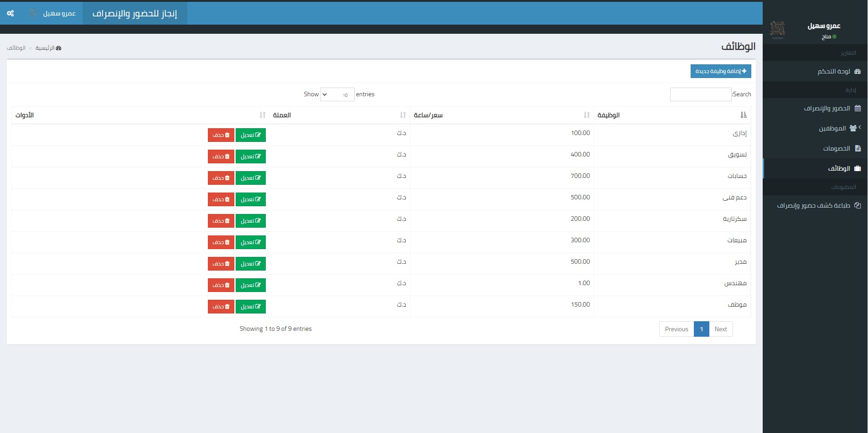Select 150.00 rate cell for موظف
Screen dimensions: 868x433
(502, 307)
